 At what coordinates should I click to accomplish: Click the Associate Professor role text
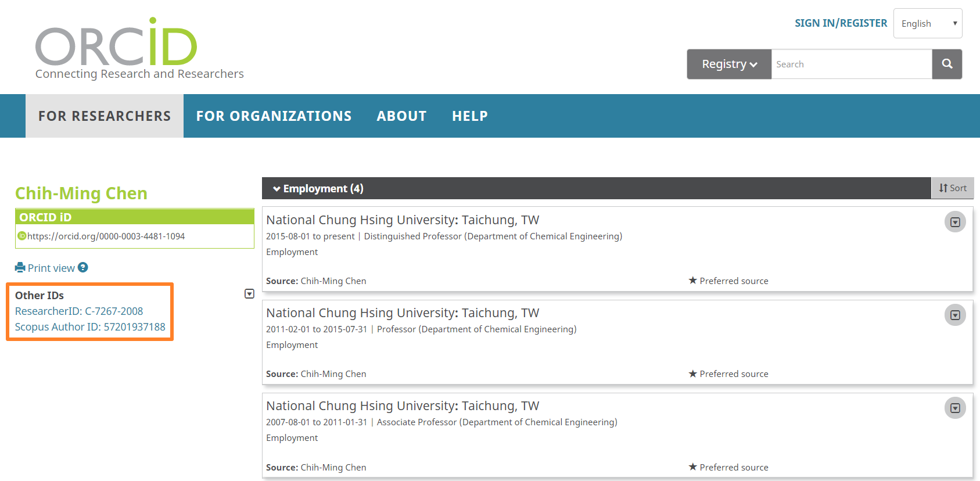(x=497, y=422)
